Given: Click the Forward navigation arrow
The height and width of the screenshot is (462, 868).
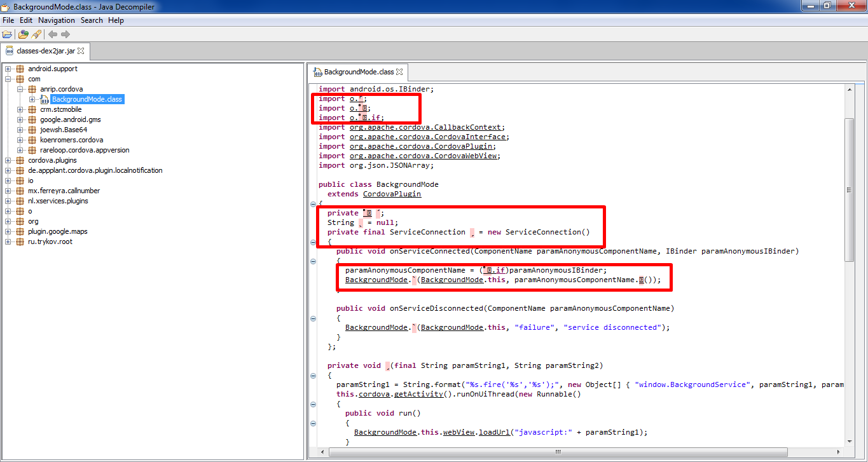Looking at the screenshot, I should tap(65, 34).
